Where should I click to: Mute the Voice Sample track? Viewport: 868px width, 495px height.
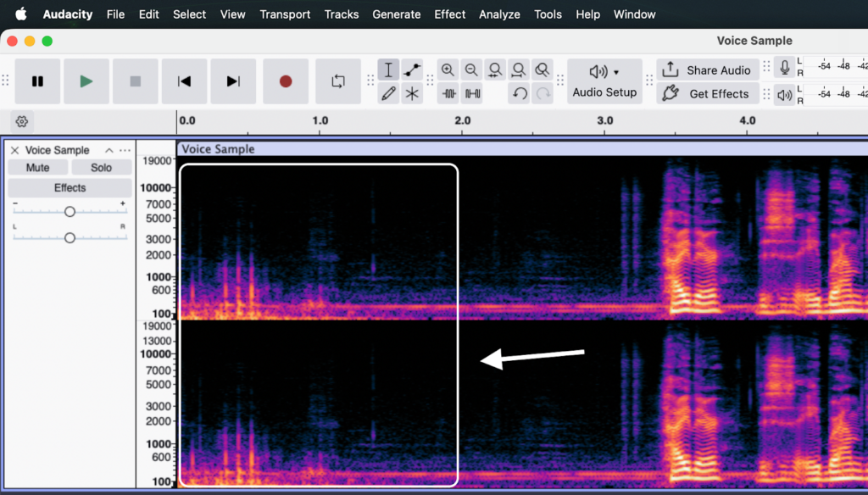(38, 168)
